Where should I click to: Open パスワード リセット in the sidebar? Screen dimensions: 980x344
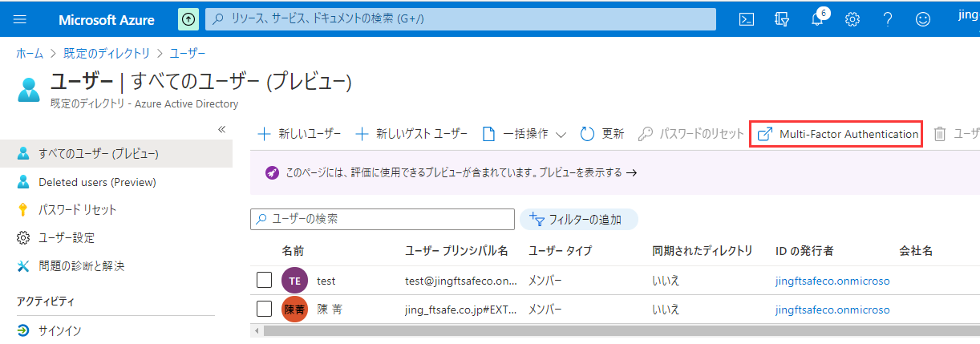(77, 210)
